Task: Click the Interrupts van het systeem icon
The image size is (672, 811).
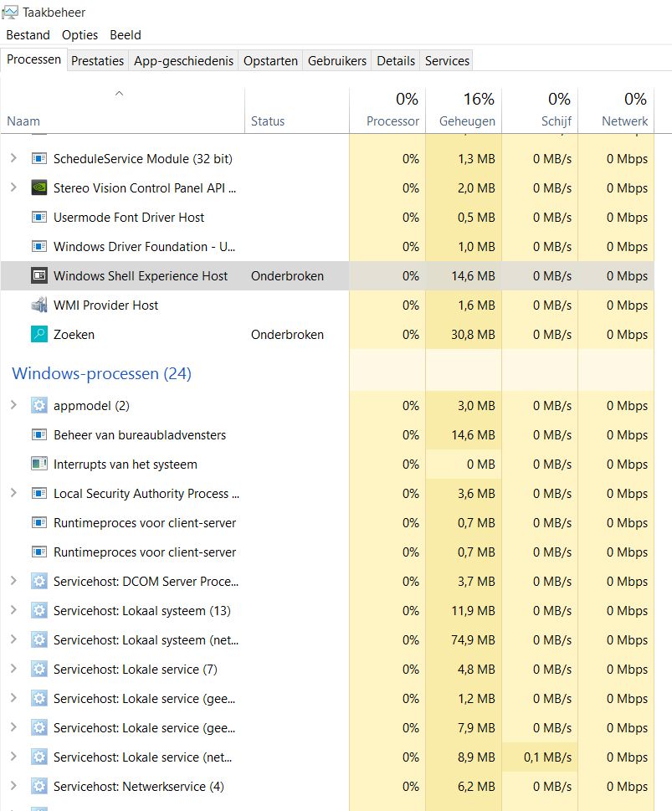Action: tap(39, 464)
